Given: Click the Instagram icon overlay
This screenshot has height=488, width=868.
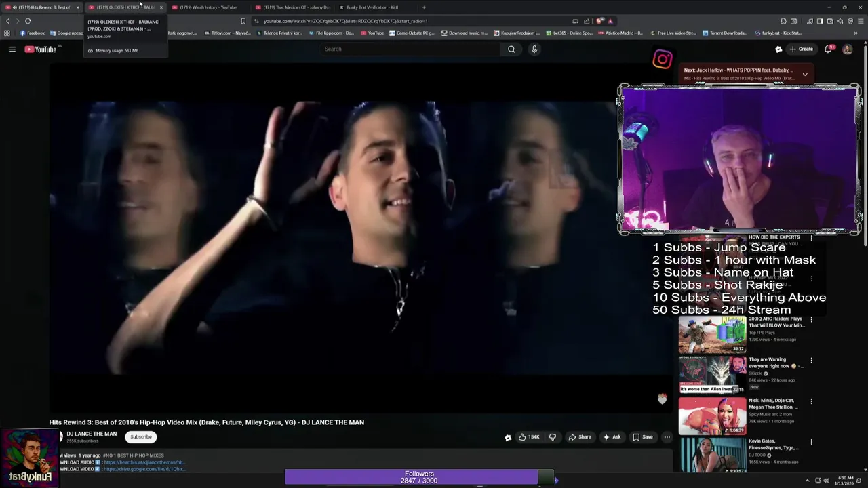Looking at the screenshot, I should [663, 59].
